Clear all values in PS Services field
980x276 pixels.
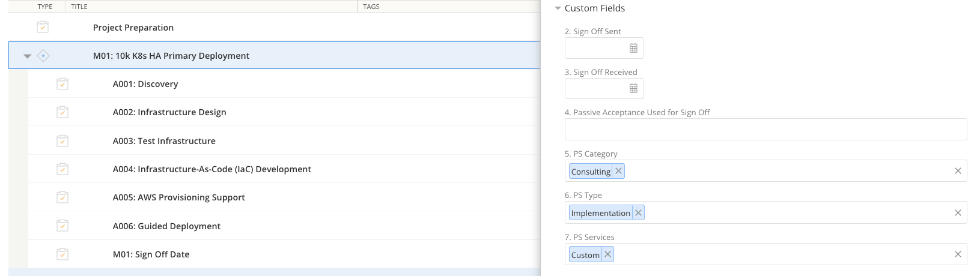958,254
